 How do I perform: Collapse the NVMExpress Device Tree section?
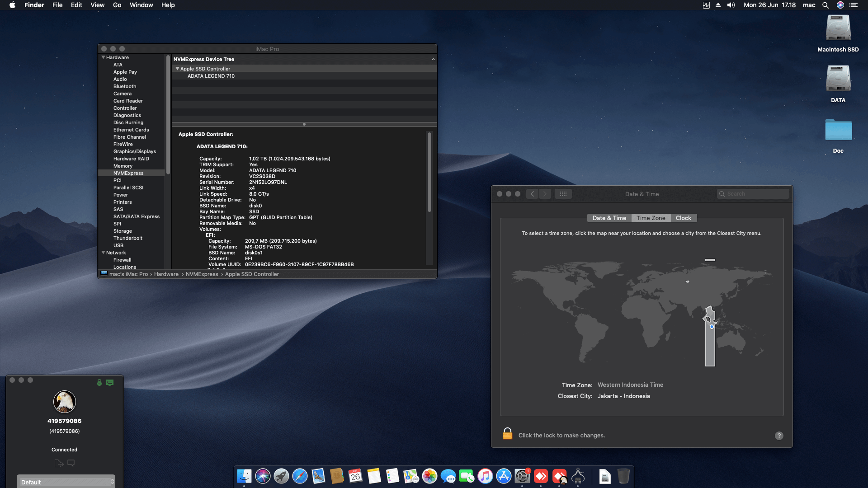(x=433, y=59)
